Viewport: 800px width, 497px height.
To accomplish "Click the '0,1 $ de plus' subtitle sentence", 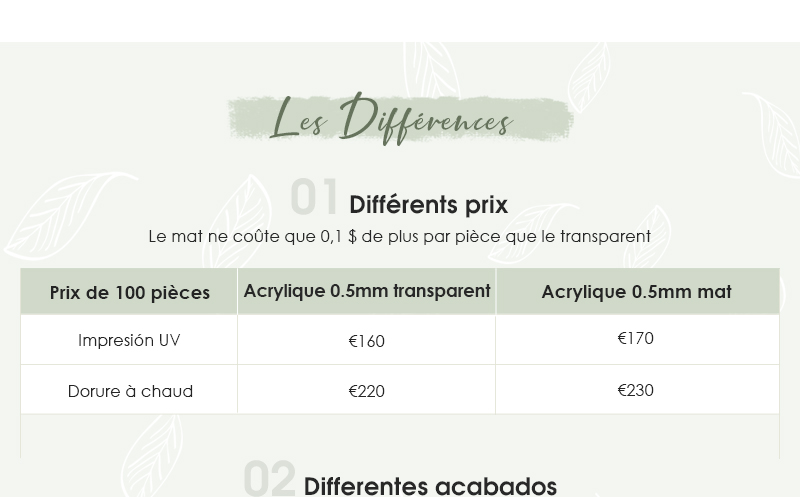I will (x=399, y=237).
